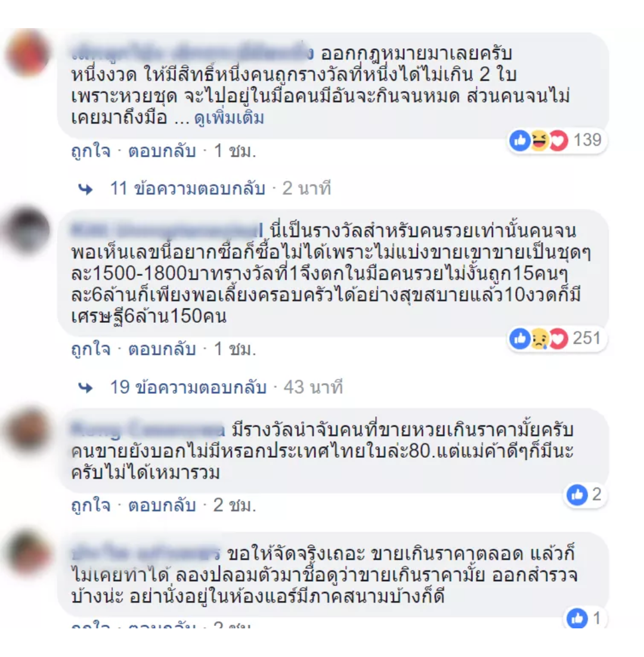This screenshot has width=644, height=657.
Task: Like the third comment via ถูกใจ
Action: 91,505
